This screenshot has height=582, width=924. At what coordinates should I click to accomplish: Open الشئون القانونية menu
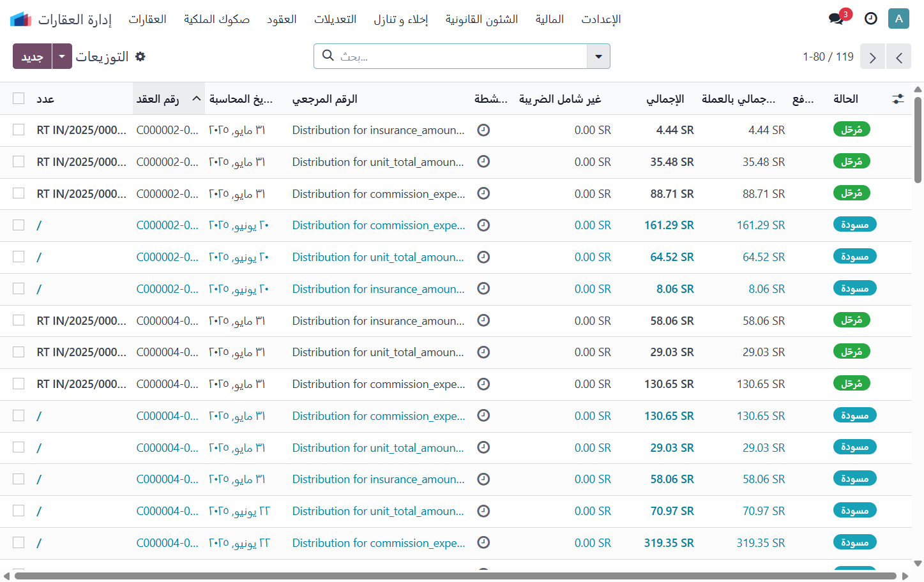point(481,19)
